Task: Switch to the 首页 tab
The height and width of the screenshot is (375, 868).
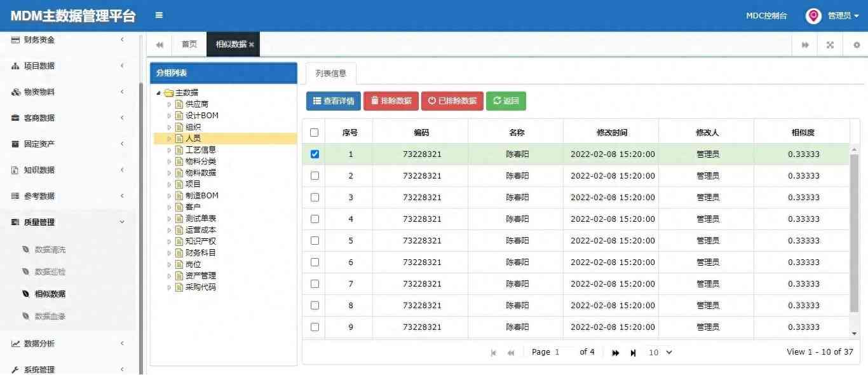Action: (189, 44)
